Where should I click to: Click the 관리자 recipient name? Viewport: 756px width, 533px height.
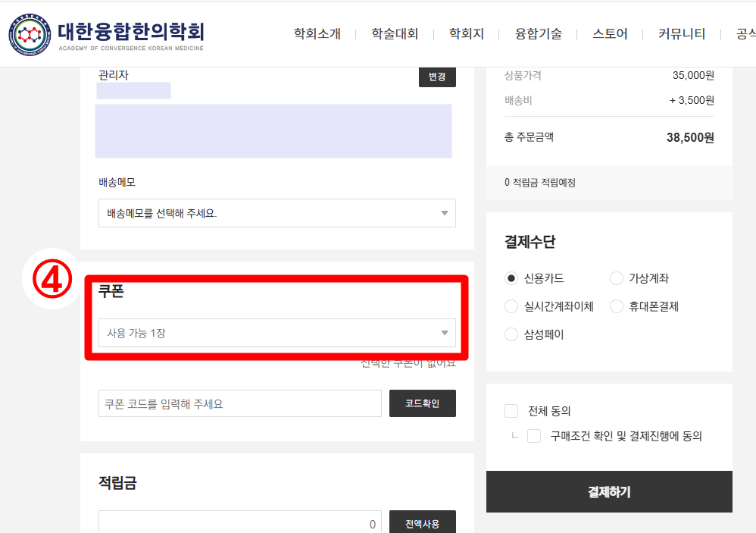[x=114, y=75]
